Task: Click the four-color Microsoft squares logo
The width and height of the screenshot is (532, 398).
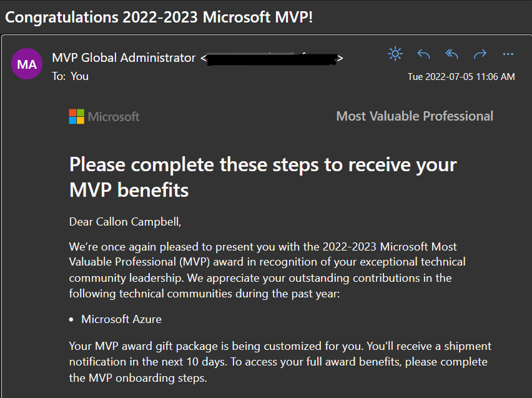Action: click(76, 116)
